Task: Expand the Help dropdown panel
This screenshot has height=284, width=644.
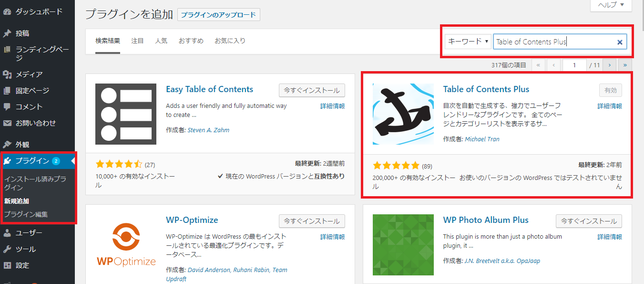Action: point(611,5)
